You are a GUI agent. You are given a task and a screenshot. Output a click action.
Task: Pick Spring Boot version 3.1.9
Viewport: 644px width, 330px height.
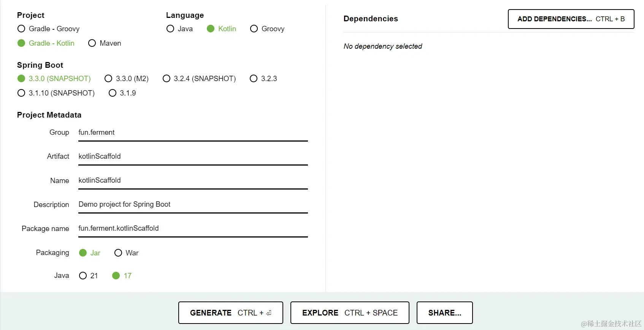pos(122,93)
